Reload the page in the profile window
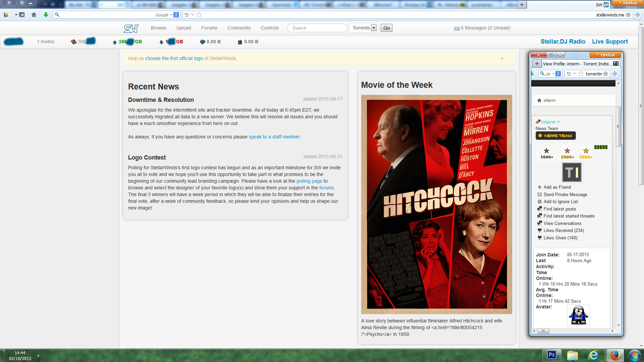644x362 pixels. (x=569, y=74)
